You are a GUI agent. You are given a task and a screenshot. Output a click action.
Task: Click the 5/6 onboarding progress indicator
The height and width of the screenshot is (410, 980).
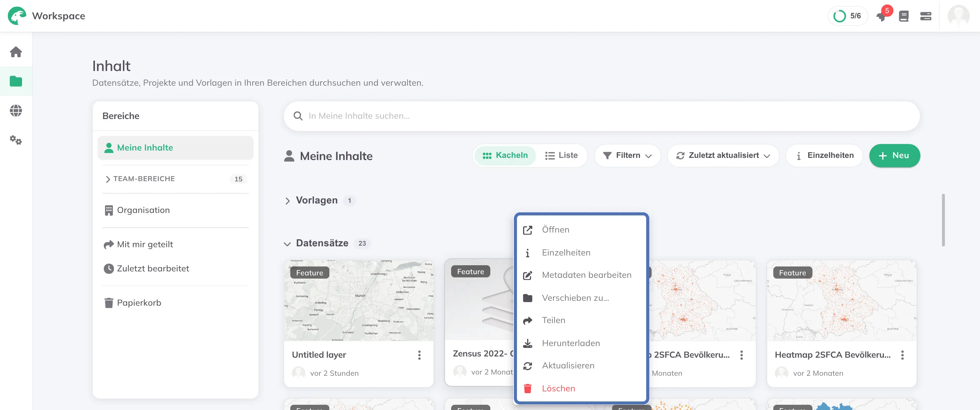coord(847,16)
